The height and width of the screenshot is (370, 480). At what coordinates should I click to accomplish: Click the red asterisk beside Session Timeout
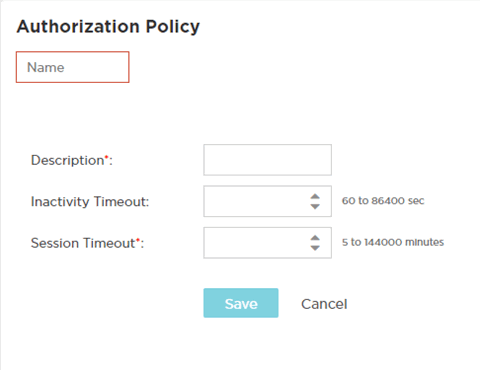coord(138,239)
